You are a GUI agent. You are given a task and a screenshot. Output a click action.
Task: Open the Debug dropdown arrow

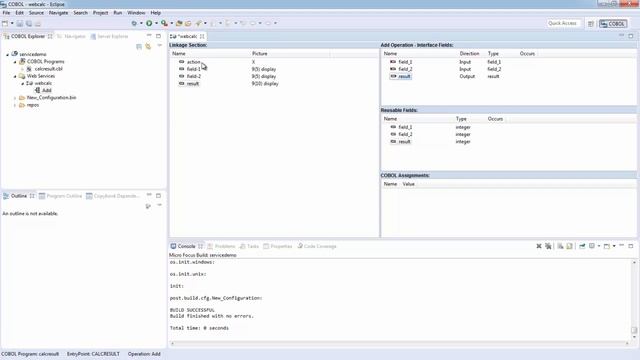[x=141, y=23]
